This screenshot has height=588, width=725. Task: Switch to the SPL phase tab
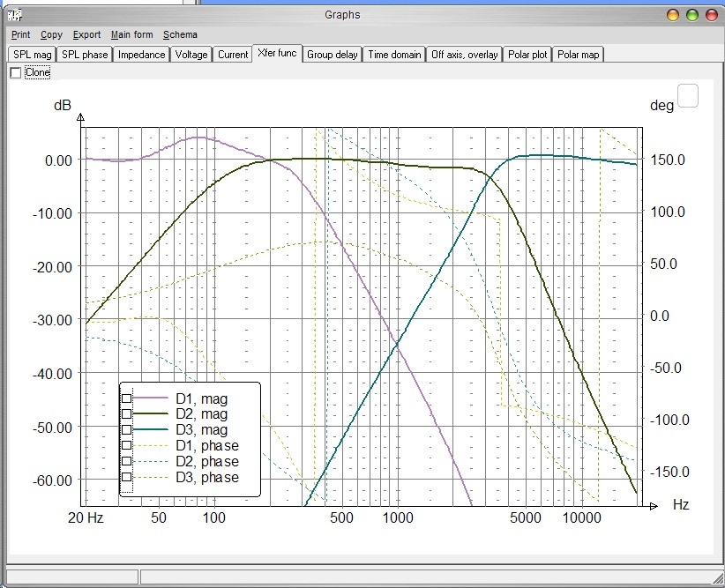85,55
